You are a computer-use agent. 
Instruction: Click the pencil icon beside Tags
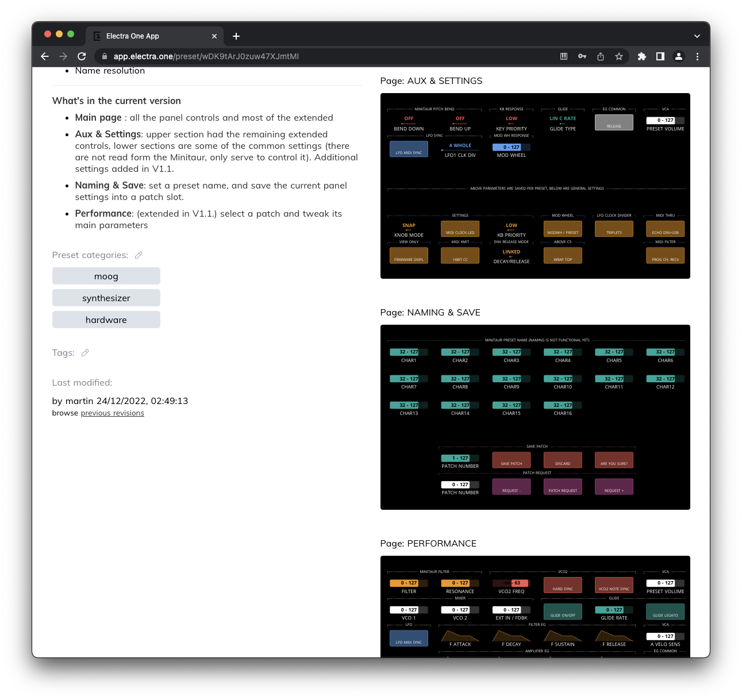click(85, 353)
